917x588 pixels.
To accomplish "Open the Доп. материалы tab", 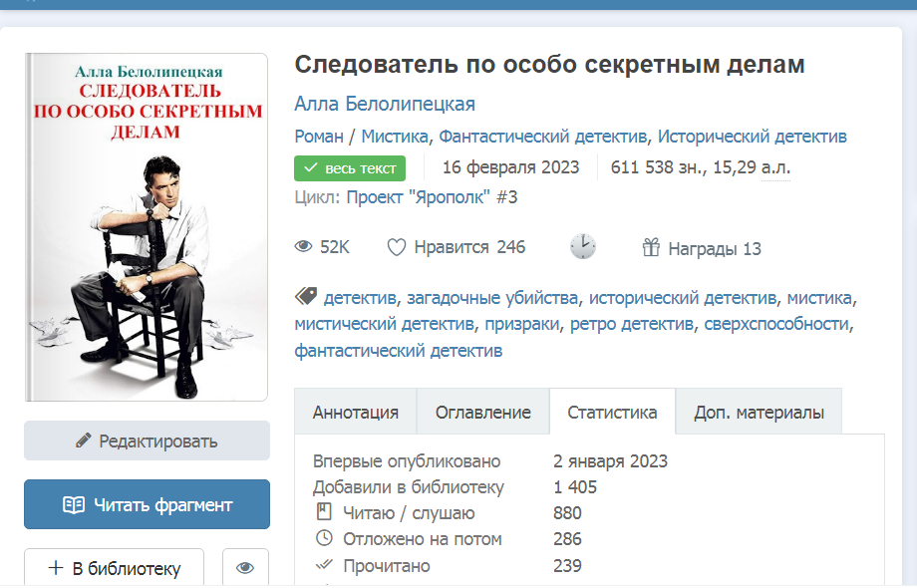I will tap(759, 413).
